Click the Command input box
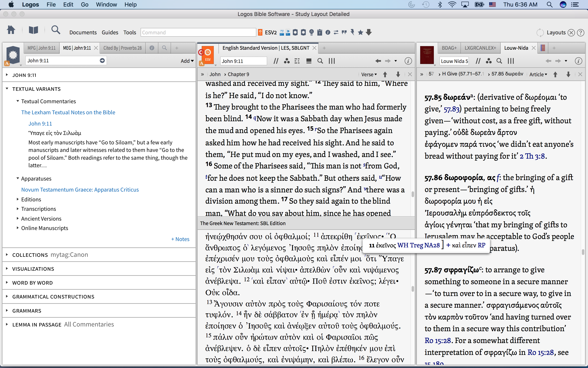Screen dimensions: 588x368 coord(198,32)
